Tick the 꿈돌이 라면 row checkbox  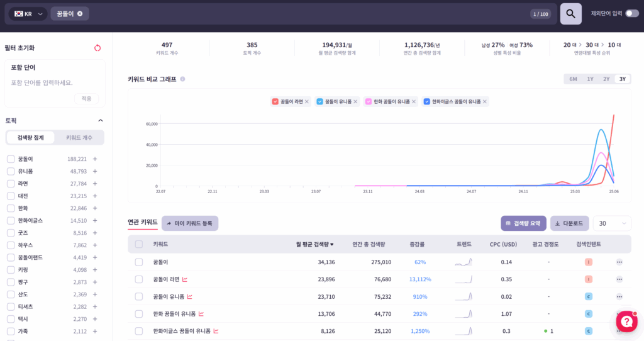tap(139, 279)
